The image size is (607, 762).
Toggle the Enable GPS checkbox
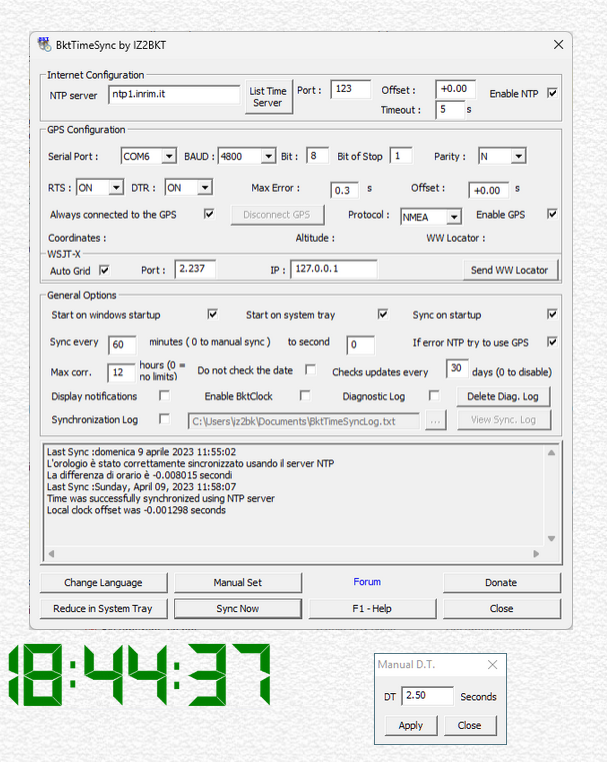552,214
